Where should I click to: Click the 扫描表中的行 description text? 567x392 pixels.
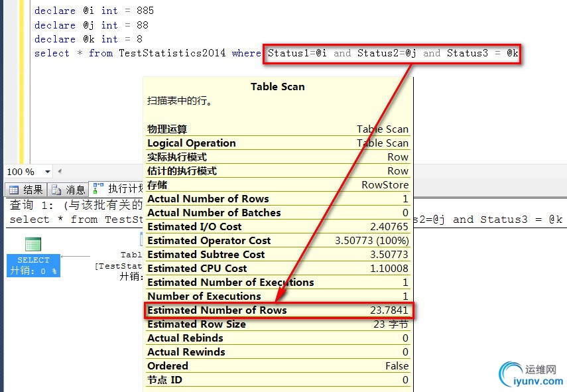[180, 101]
